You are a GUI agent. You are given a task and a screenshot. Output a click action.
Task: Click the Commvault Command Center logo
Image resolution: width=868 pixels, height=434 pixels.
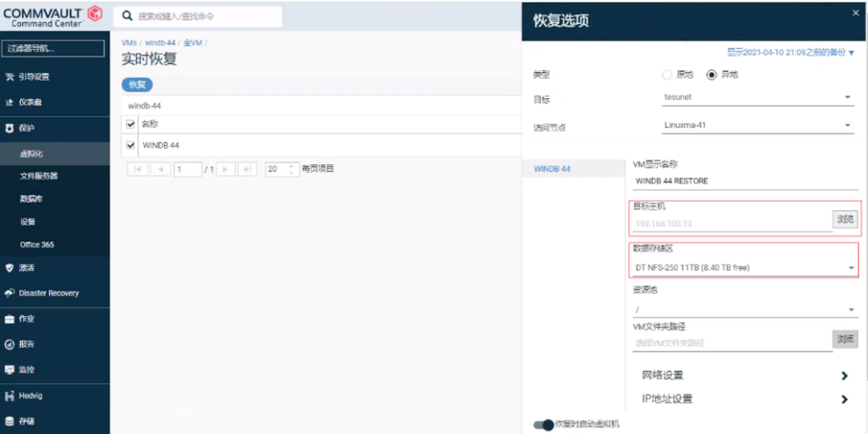[53, 15]
